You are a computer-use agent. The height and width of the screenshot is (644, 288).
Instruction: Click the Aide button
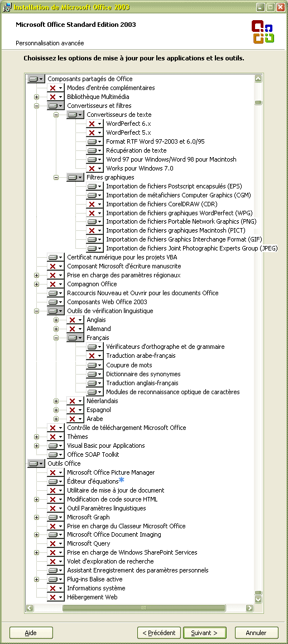(31, 633)
